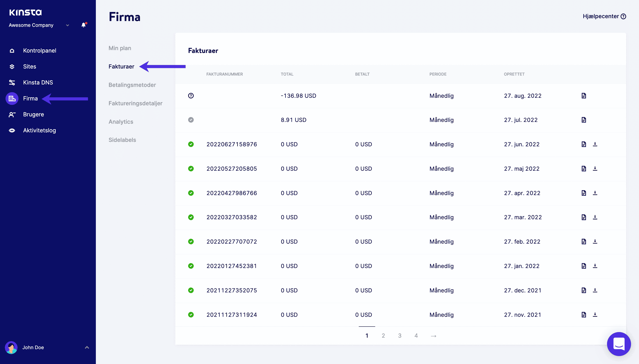
Task: Download invoice 20220327033582
Action: 595,217
